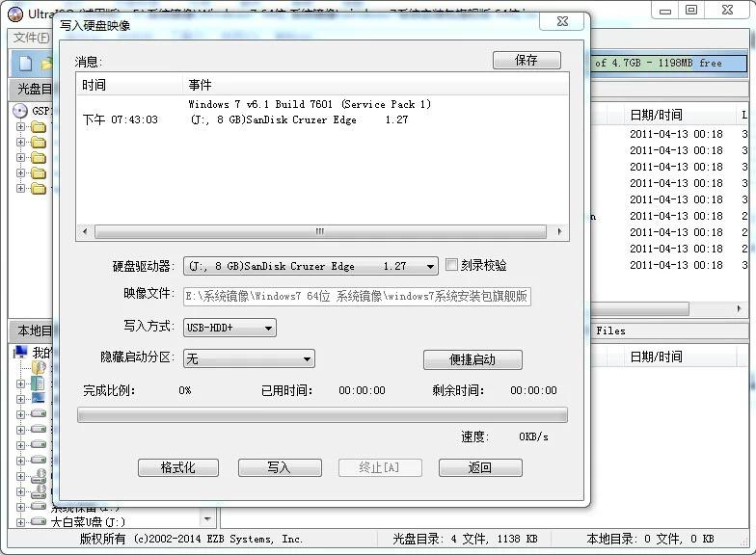Click log entry '(J:, 8 GB)SanDisk Cruzer Edge'

(274, 119)
